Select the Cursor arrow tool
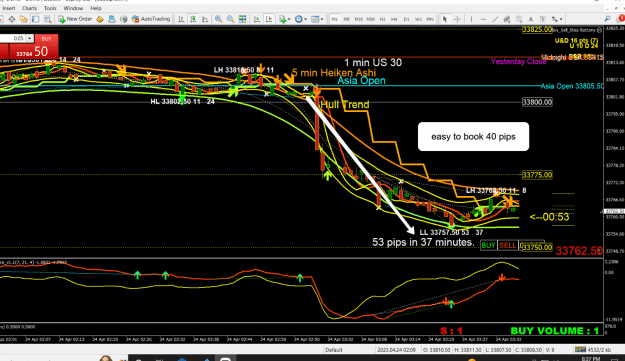 (445, 19)
